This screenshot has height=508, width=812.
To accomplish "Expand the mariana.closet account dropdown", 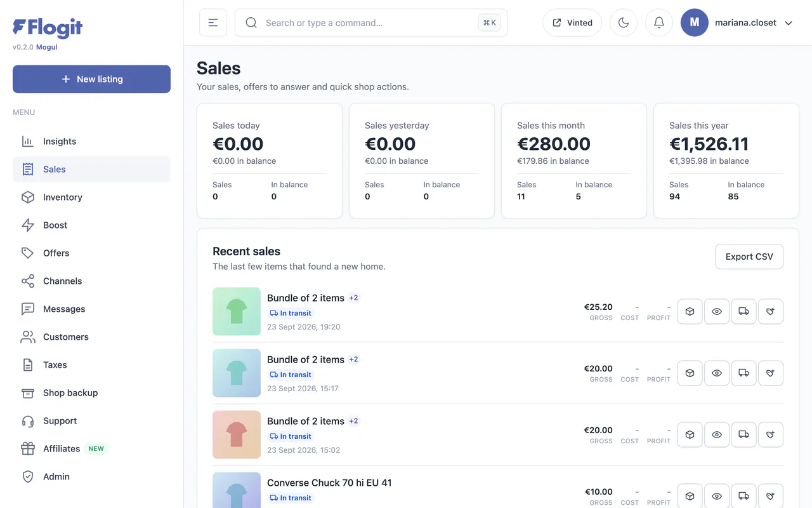I will [789, 23].
